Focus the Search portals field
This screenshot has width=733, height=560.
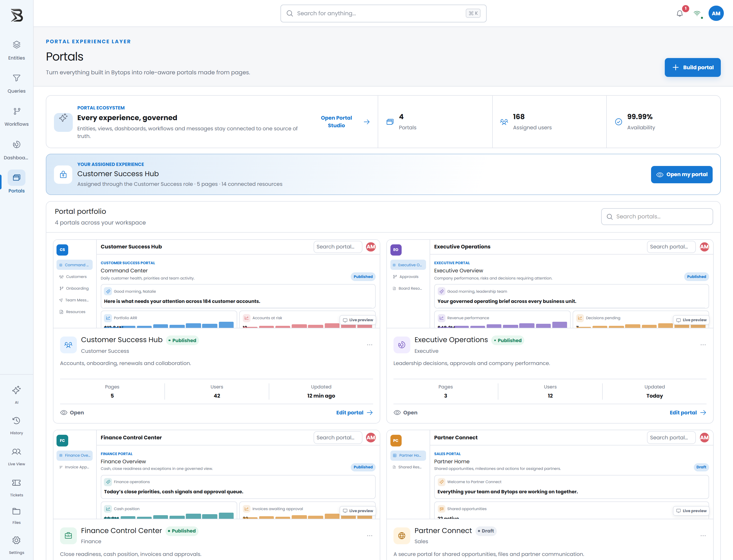click(x=657, y=217)
